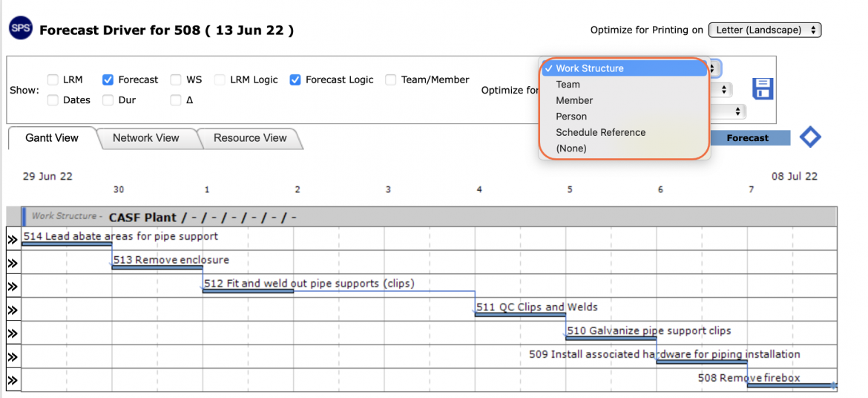Switch to the Network View tab
This screenshot has height=398, width=868.
coord(146,138)
